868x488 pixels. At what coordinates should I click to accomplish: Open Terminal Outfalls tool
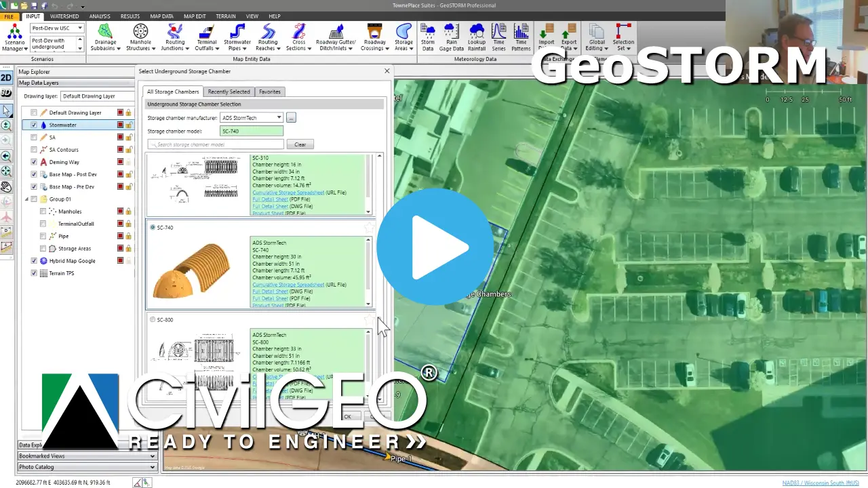(x=206, y=38)
